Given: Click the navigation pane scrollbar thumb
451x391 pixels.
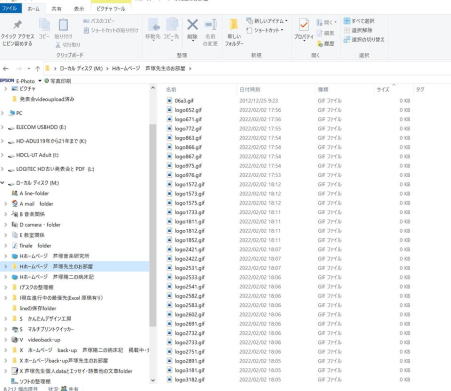Looking at the screenshot, I should [153, 225].
